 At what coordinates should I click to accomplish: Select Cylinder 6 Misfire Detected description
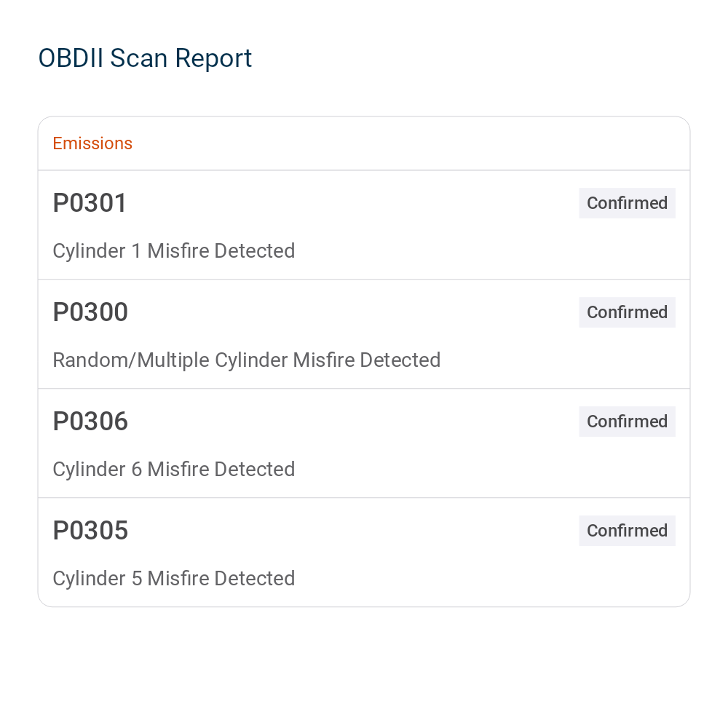tap(174, 470)
